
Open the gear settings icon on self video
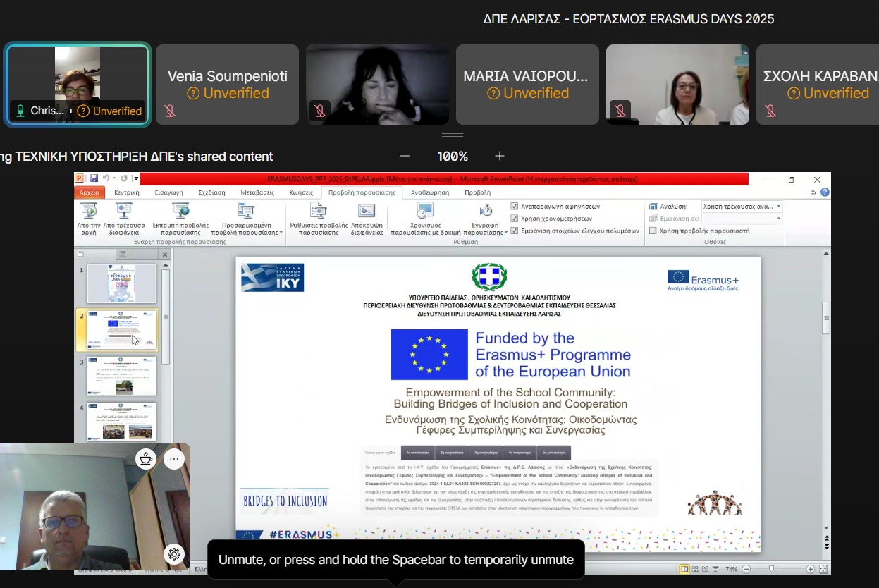pyautogui.click(x=174, y=554)
